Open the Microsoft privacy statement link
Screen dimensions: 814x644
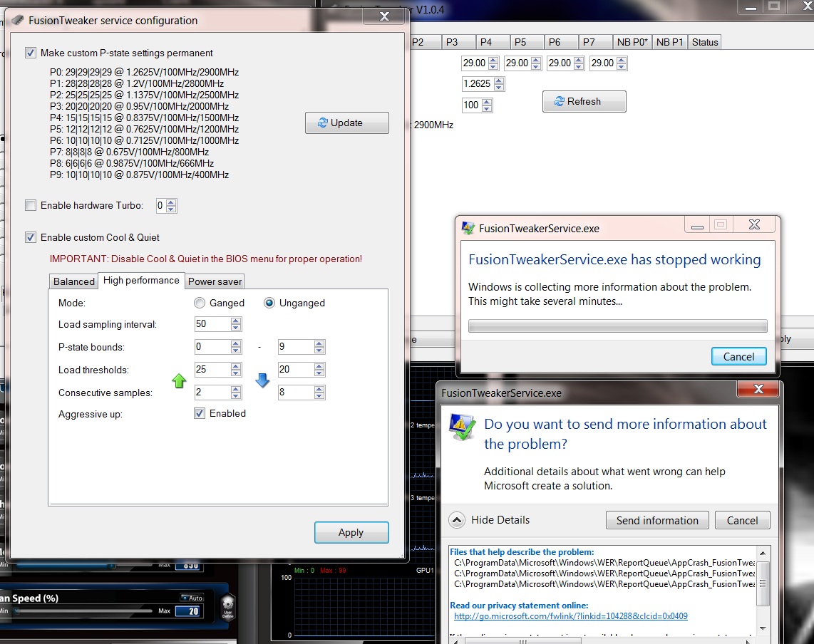tap(570, 616)
